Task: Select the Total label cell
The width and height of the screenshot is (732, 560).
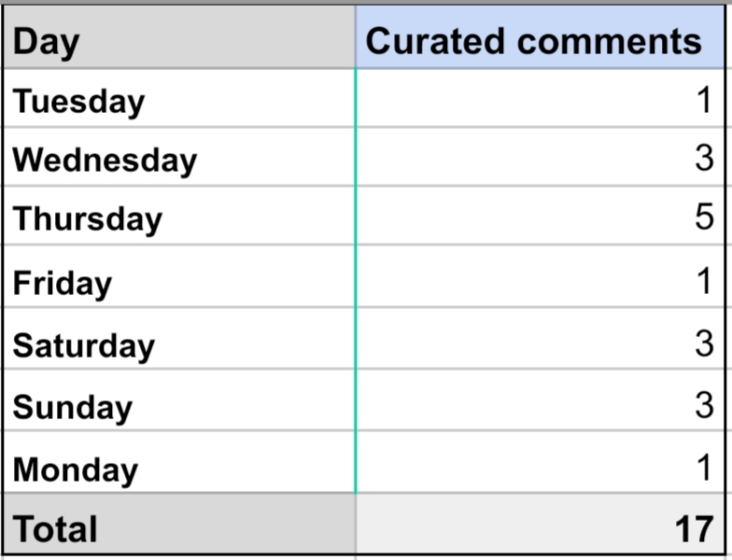Action: [x=177, y=527]
